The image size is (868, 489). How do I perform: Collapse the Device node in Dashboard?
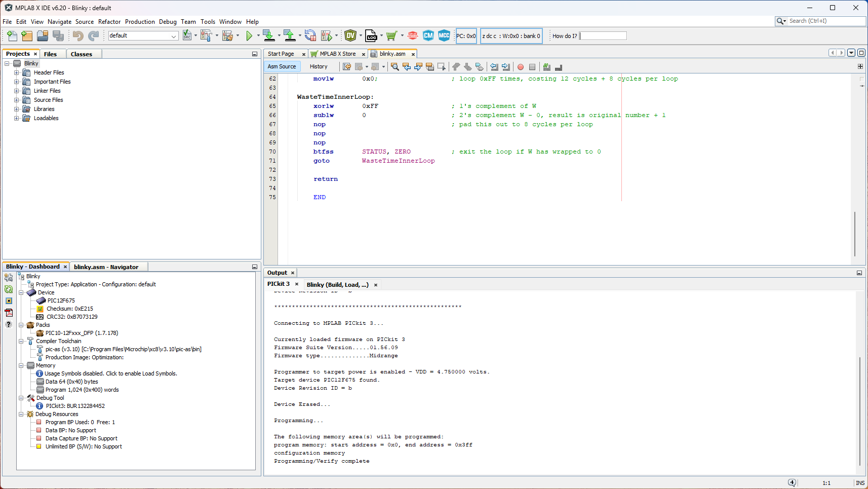pos(21,292)
